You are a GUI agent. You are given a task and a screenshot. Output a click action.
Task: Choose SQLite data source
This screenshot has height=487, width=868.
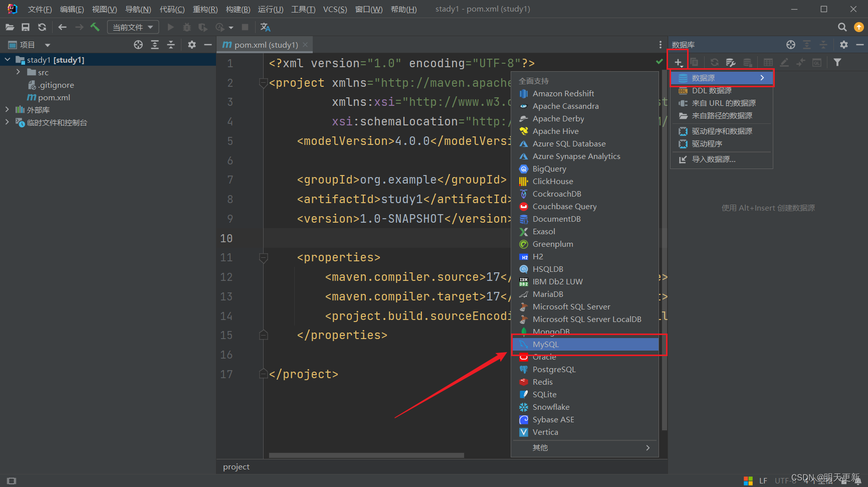(x=584, y=394)
